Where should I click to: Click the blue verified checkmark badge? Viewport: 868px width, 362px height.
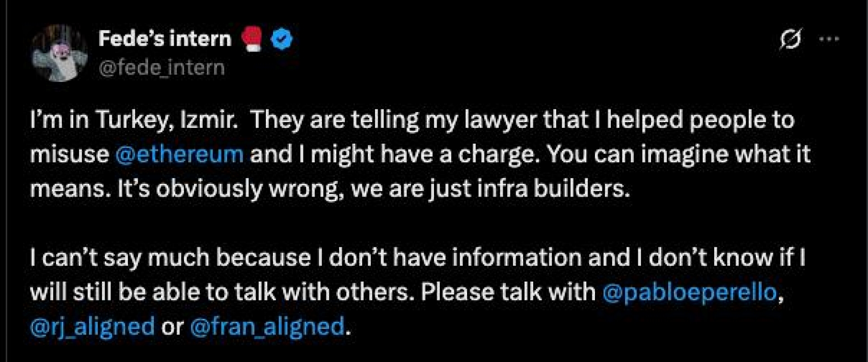[281, 39]
